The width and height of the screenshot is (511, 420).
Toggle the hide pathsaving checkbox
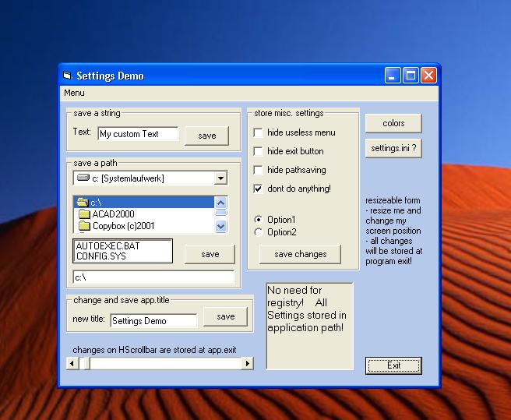coord(259,170)
